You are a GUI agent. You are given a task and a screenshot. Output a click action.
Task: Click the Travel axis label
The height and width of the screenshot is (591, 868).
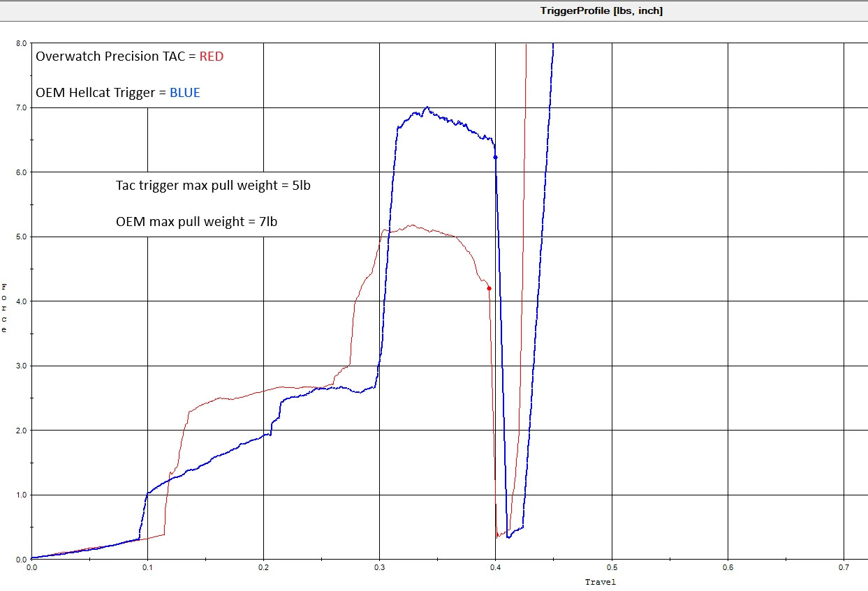601,582
